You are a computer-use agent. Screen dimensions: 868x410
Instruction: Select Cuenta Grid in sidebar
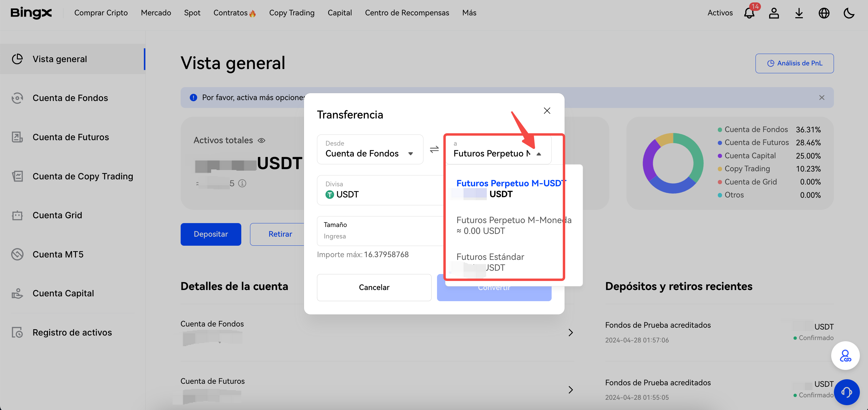pyautogui.click(x=72, y=215)
